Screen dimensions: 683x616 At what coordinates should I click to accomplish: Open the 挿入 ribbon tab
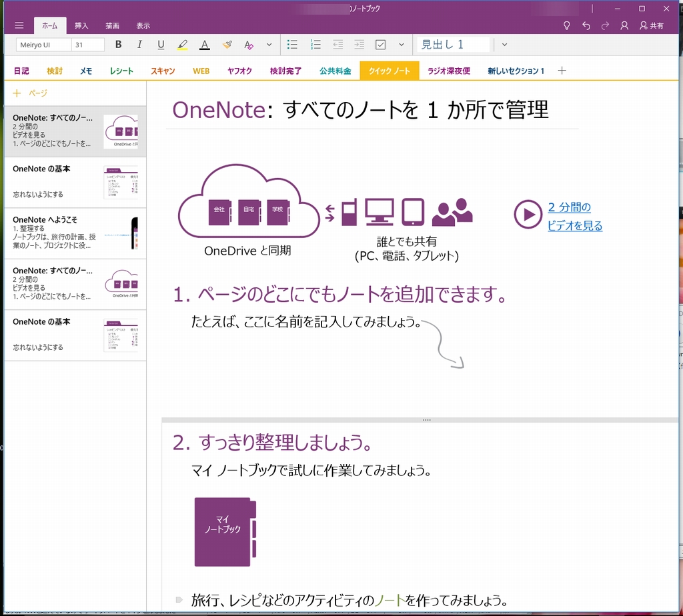(81, 26)
